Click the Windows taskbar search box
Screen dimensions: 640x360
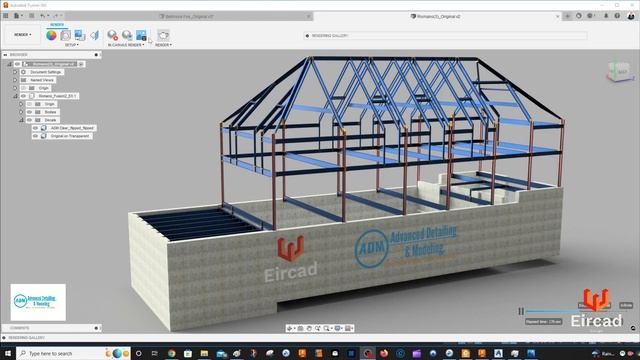pos(73,353)
